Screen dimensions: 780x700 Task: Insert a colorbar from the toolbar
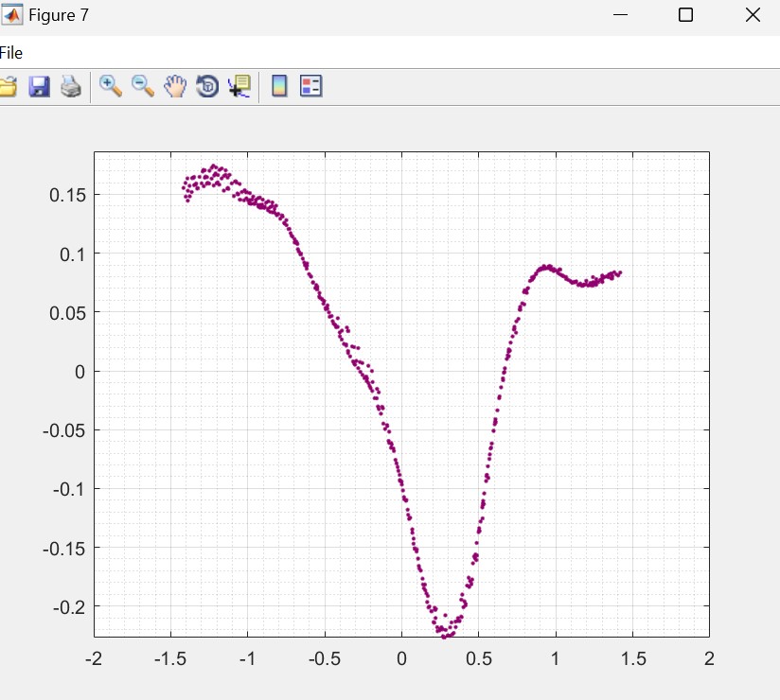tap(279, 87)
